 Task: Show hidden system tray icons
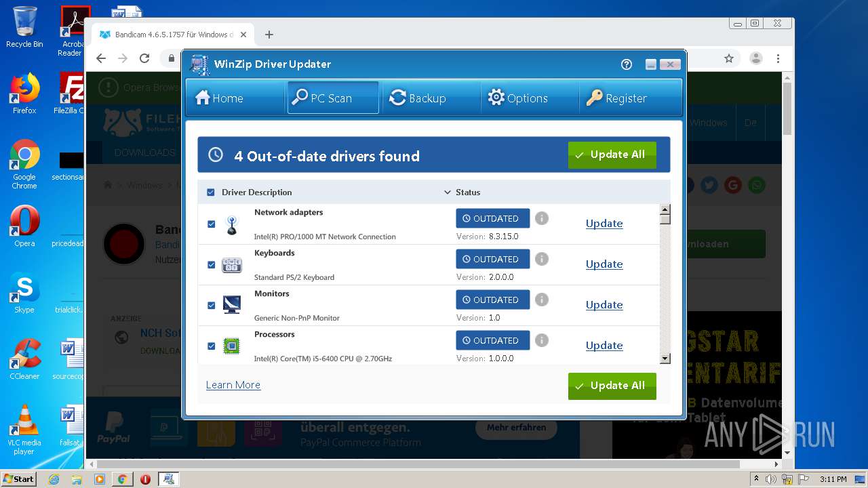pos(755,479)
